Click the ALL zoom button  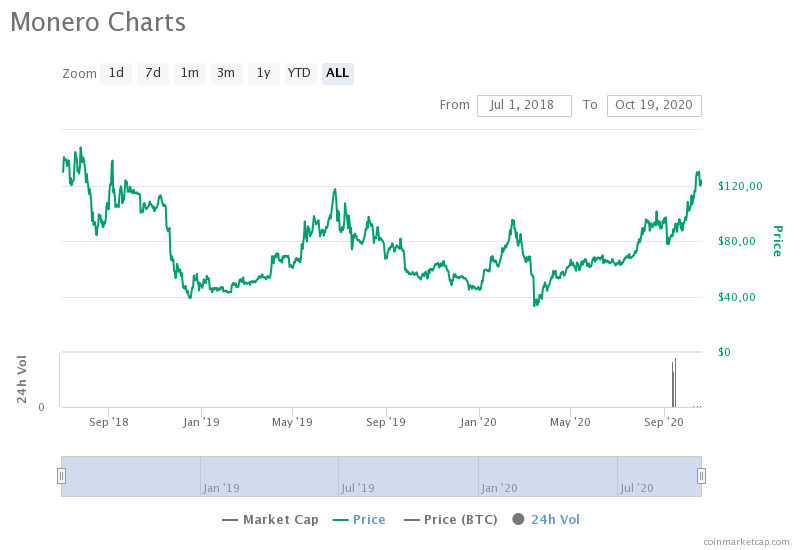pos(338,73)
